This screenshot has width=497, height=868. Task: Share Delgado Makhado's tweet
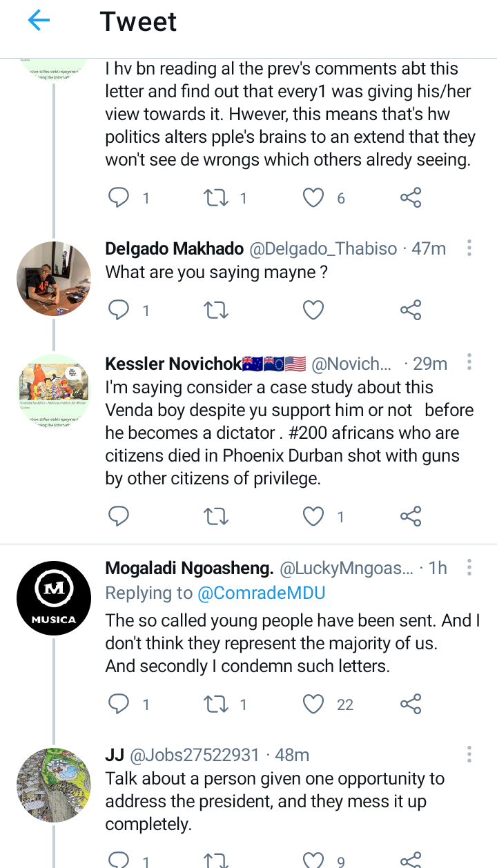[x=411, y=310]
